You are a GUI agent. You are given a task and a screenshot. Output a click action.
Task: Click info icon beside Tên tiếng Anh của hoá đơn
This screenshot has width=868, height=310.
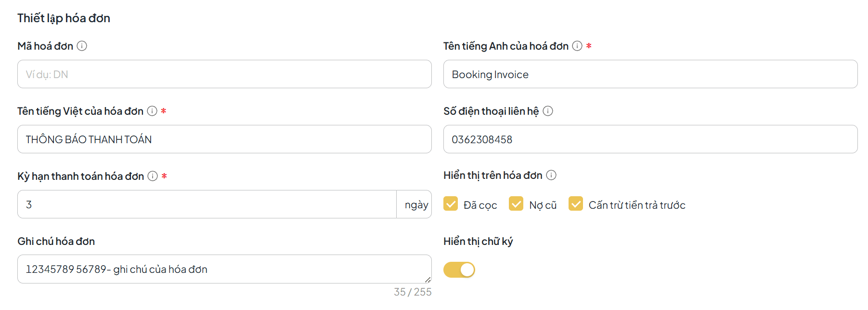[577, 46]
